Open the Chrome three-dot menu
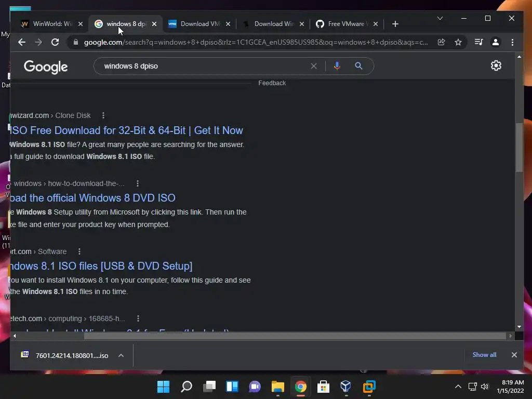Screen dimensions: 532x399 click(512, 42)
